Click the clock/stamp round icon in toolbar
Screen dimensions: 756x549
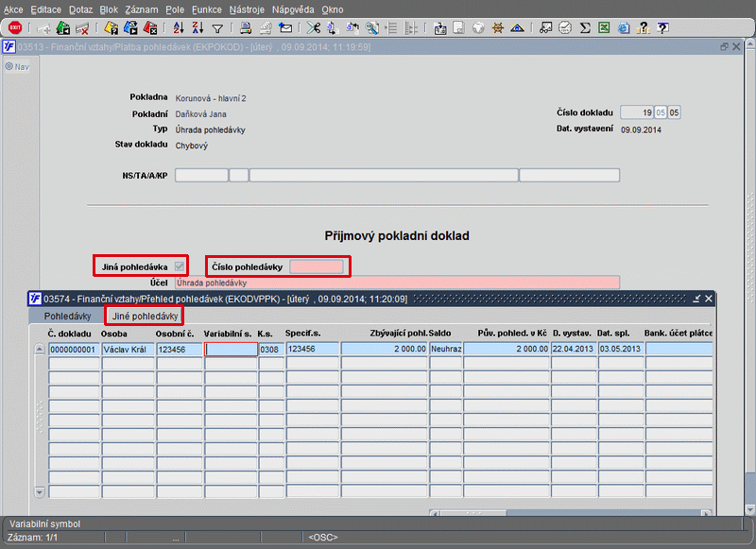point(565,28)
